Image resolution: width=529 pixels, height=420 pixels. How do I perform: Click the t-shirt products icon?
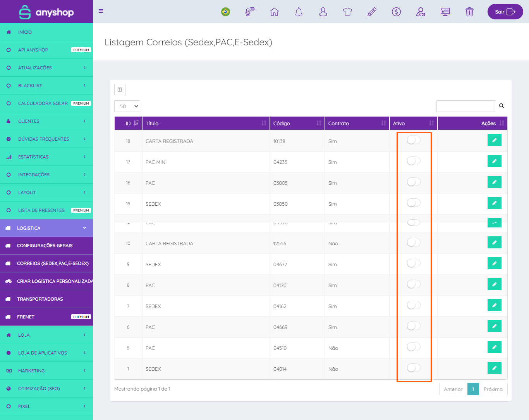pyautogui.click(x=347, y=12)
